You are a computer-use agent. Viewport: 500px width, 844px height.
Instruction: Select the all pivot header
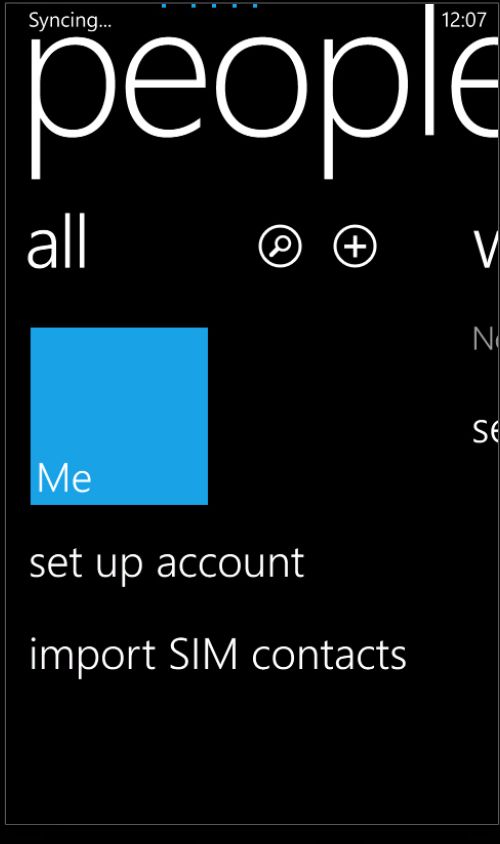[57, 243]
